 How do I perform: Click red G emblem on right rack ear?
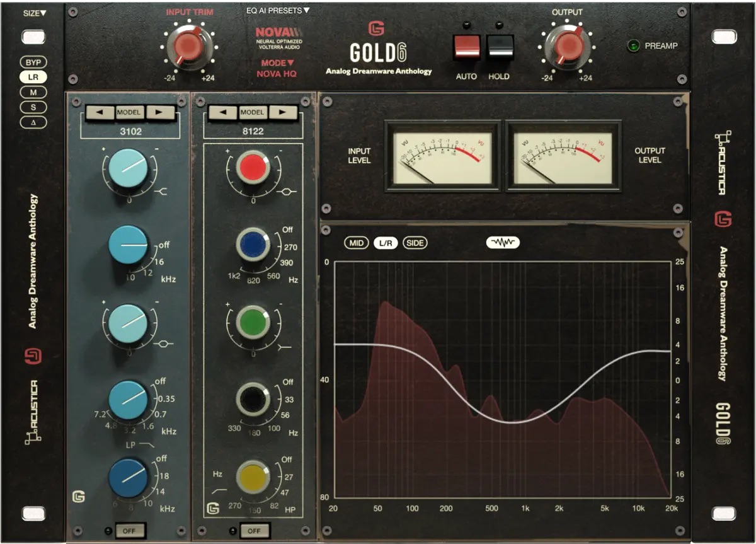pos(723,219)
